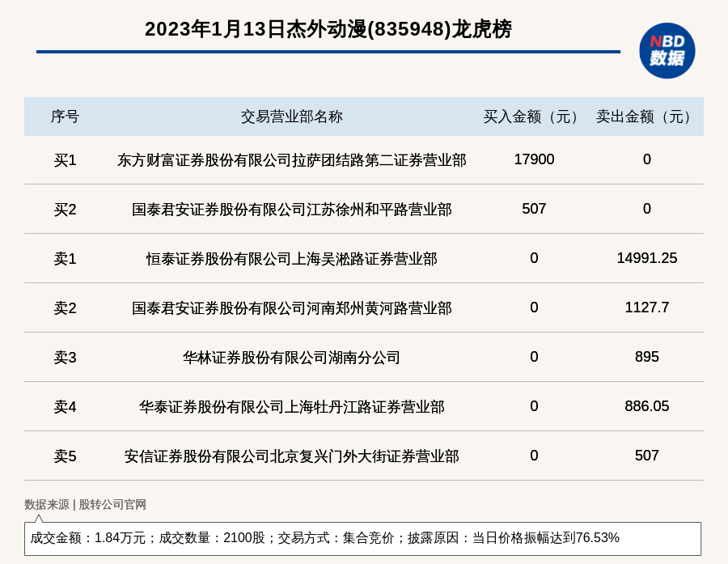Click the 买1 row label
This screenshot has height=564, width=728.
(x=65, y=160)
